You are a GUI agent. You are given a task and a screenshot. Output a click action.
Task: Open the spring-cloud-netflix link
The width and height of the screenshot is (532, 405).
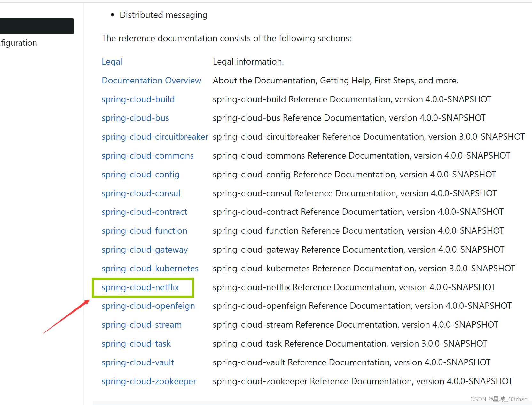(140, 287)
